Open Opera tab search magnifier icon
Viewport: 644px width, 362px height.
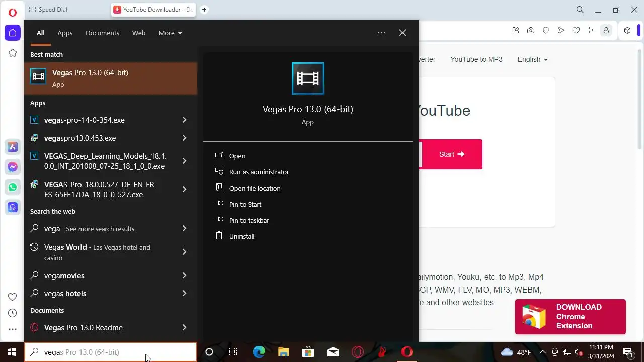[580, 10]
